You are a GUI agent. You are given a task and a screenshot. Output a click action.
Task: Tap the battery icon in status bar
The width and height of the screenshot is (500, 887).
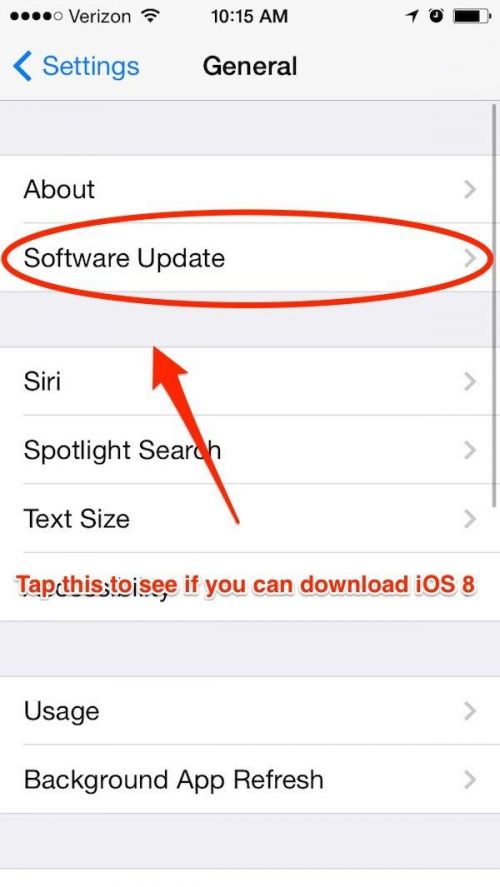[x=471, y=16]
